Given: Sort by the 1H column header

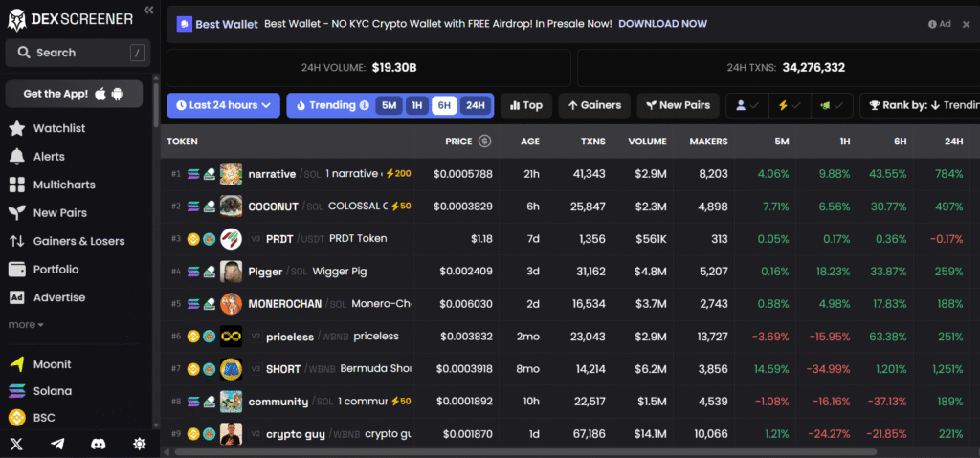Looking at the screenshot, I should [x=844, y=142].
